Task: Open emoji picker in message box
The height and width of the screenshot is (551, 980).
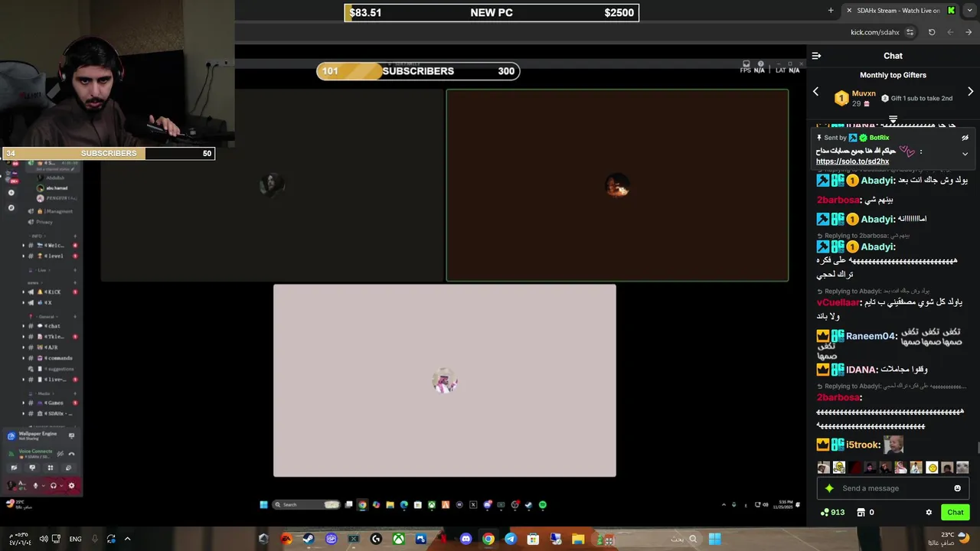Action: 957,488
